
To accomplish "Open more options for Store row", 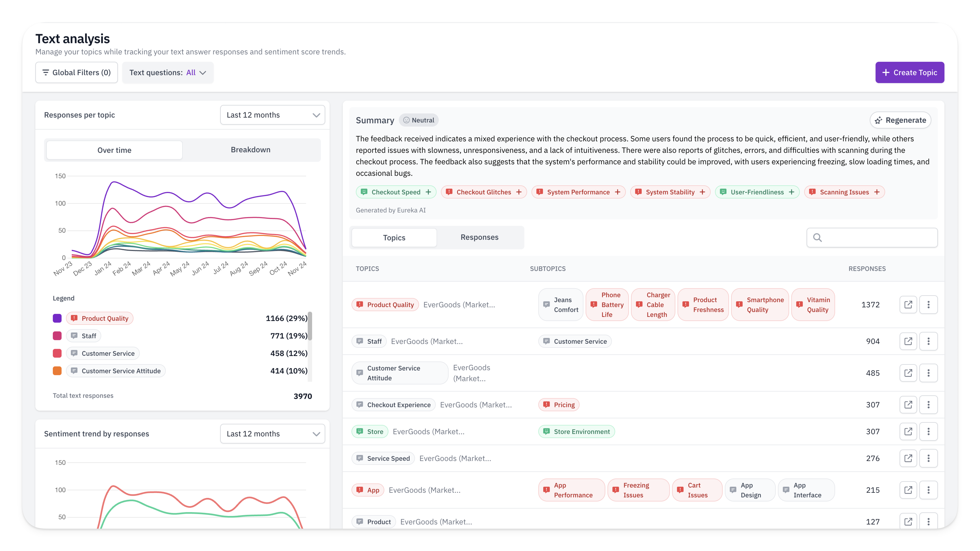I will tap(928, 431).
